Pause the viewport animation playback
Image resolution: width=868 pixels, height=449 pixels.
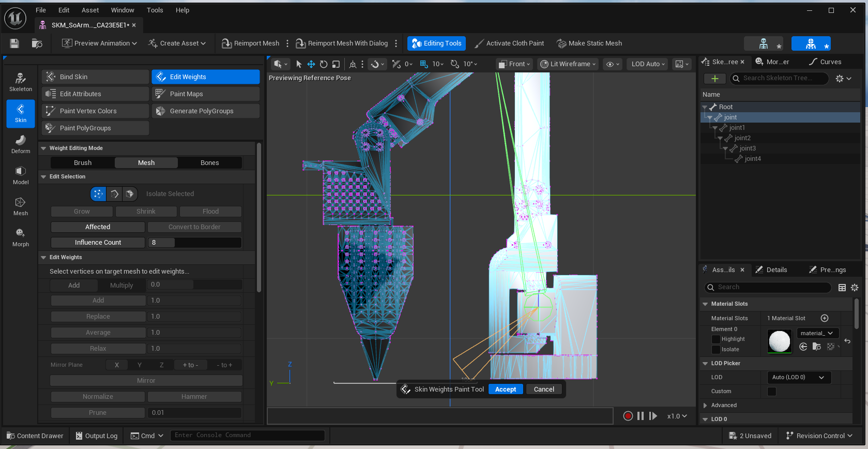(641, 416)
